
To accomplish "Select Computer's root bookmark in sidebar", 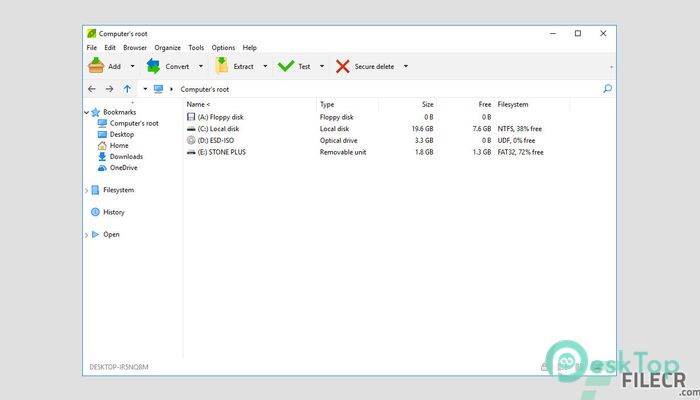I will [x=134, y=123].
